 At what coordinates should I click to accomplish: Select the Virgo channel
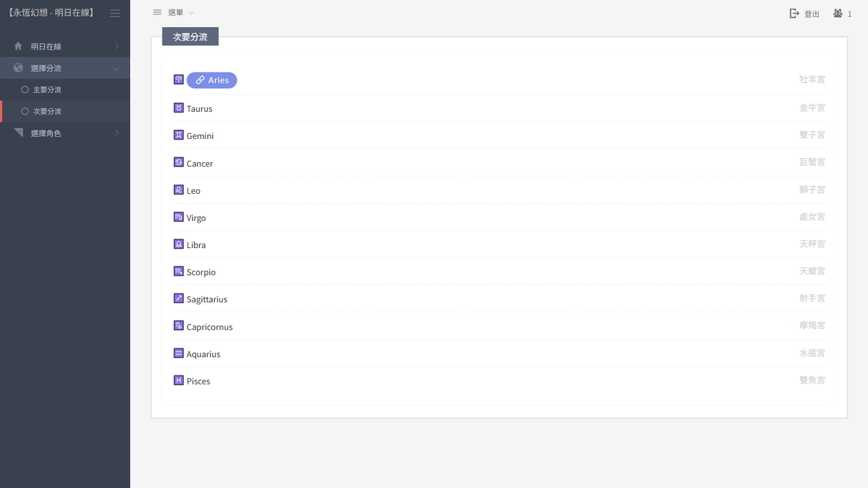tap(196, 218)
